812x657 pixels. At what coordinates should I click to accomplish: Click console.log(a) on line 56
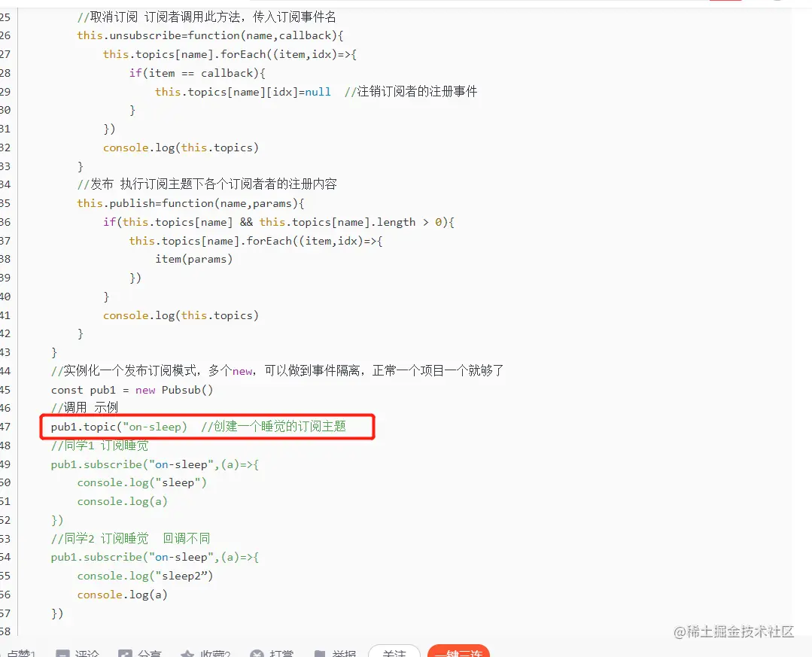[x=122, y=595]
